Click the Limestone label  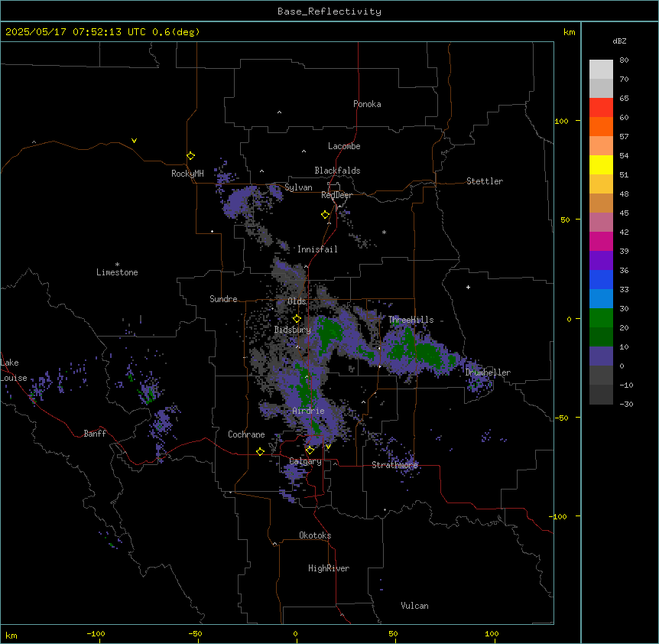117,272
